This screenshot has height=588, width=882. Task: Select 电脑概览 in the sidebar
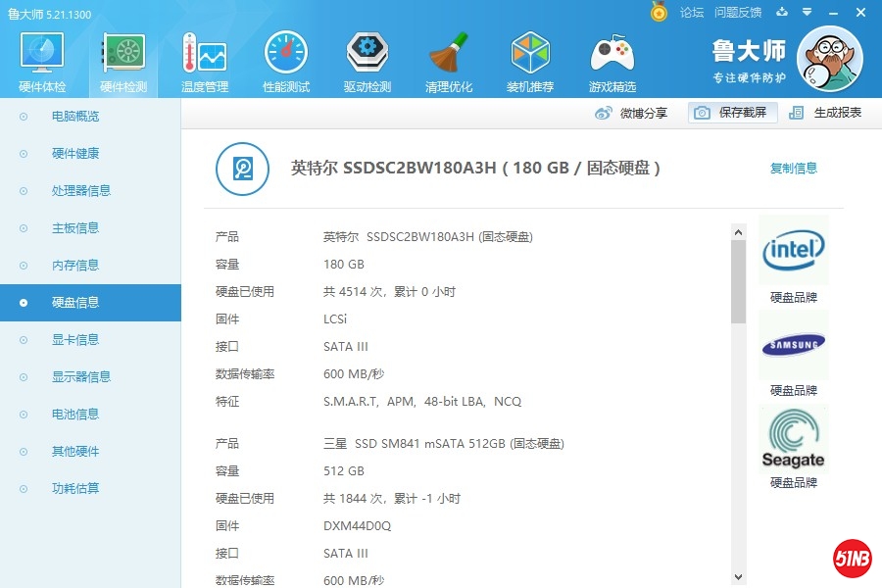tap(75, 117)
